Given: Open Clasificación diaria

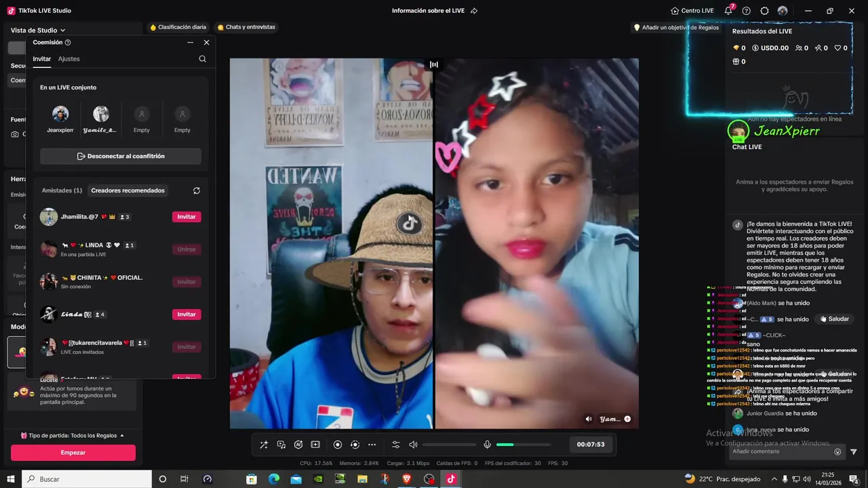Looking at the screenshot, I should click(x=178, y=27).
